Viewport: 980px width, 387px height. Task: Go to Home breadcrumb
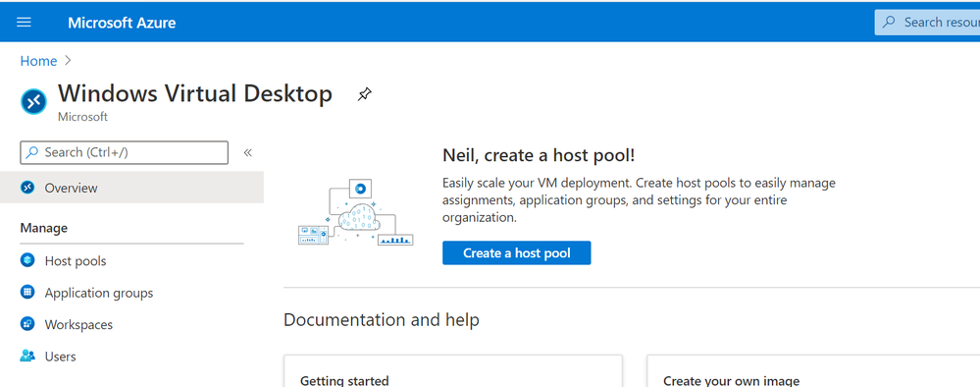pyautogui.click(x=38, y=61)
